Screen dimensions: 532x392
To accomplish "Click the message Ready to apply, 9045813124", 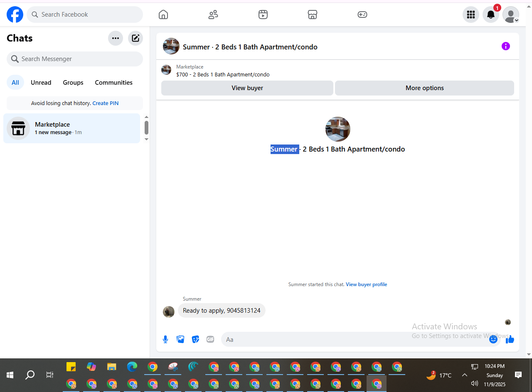I will (x=222, y=311).
